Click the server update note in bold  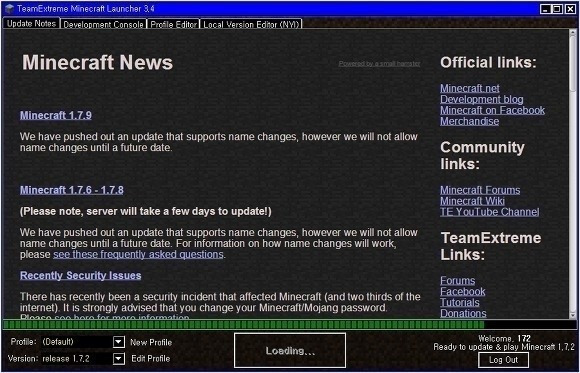146,212
